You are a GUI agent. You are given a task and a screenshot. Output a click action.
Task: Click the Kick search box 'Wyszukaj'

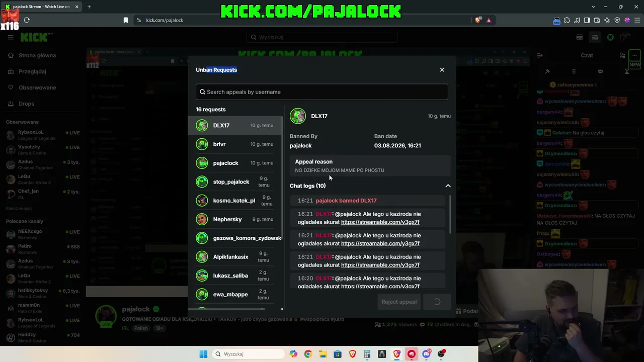coord(322,37)
